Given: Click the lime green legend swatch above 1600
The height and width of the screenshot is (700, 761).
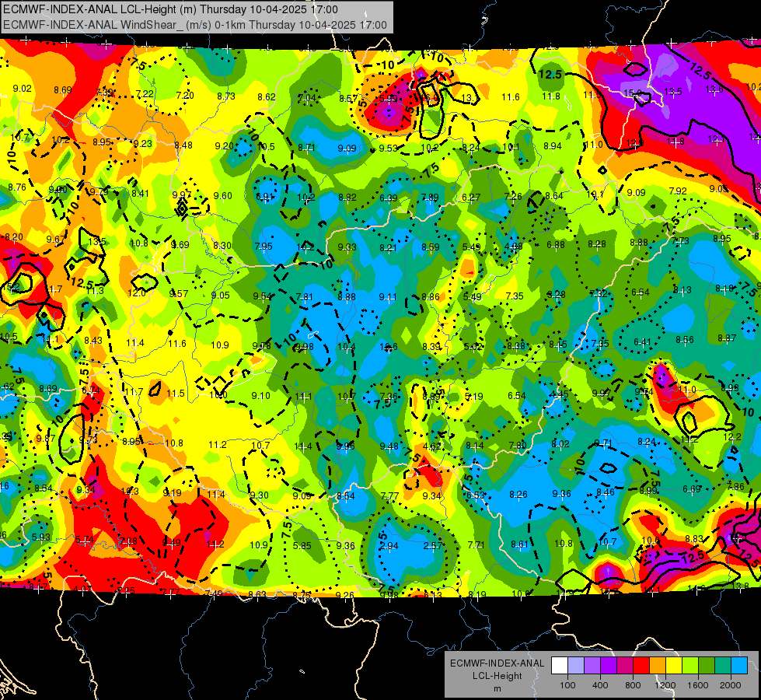Looking at the screenshot, I should tap(690, 666).
